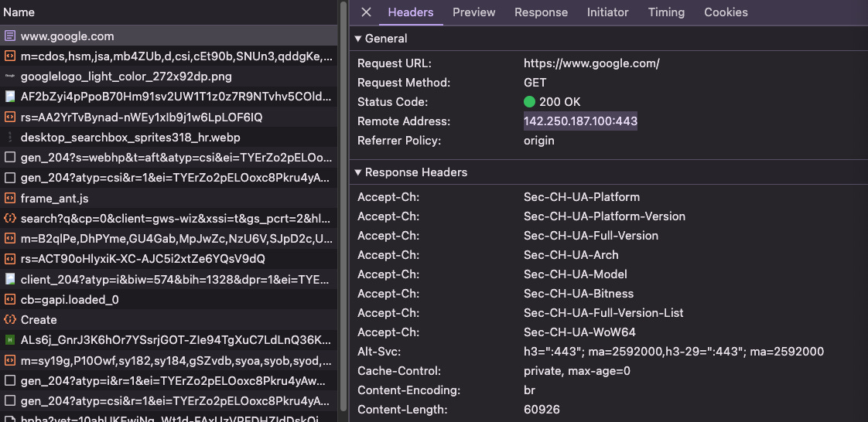Viewport: 868px width, 422px height.
Task: Click script icon beside cb=gapi.loaded_0
Action: pyautogui.click(x=9, y=299)
